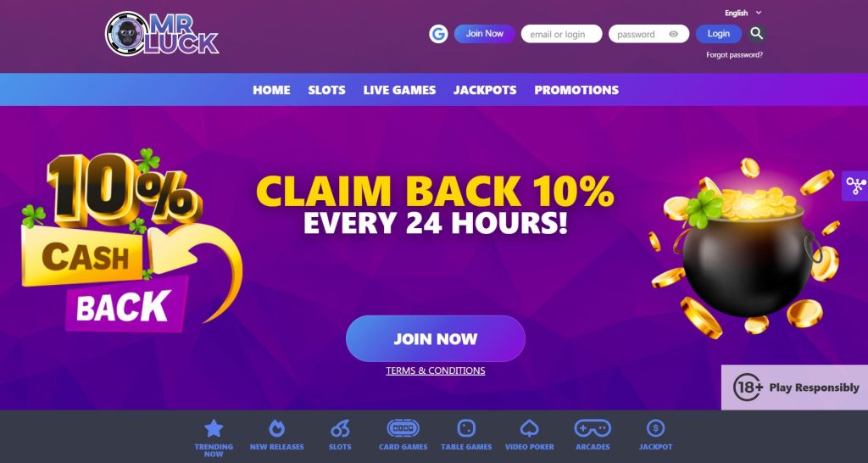Select the Video Poker spade icon
The width and height of the screenshot is (868, 463).
(x=529, y=428)
